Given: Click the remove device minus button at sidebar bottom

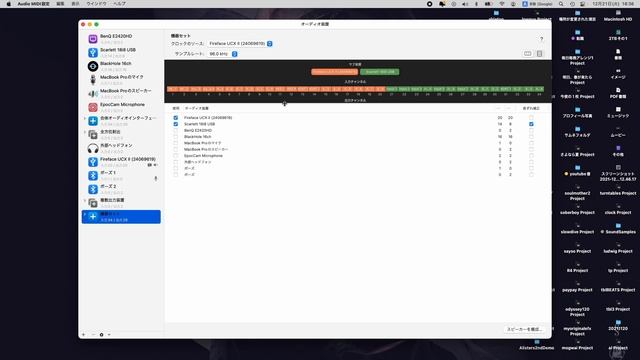Looking at the screenshot, I should 93,335.
